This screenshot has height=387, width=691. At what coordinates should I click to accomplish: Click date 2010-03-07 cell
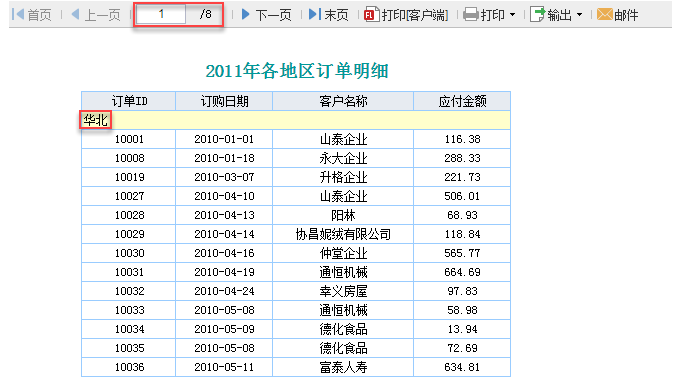(x=224, y=177)
